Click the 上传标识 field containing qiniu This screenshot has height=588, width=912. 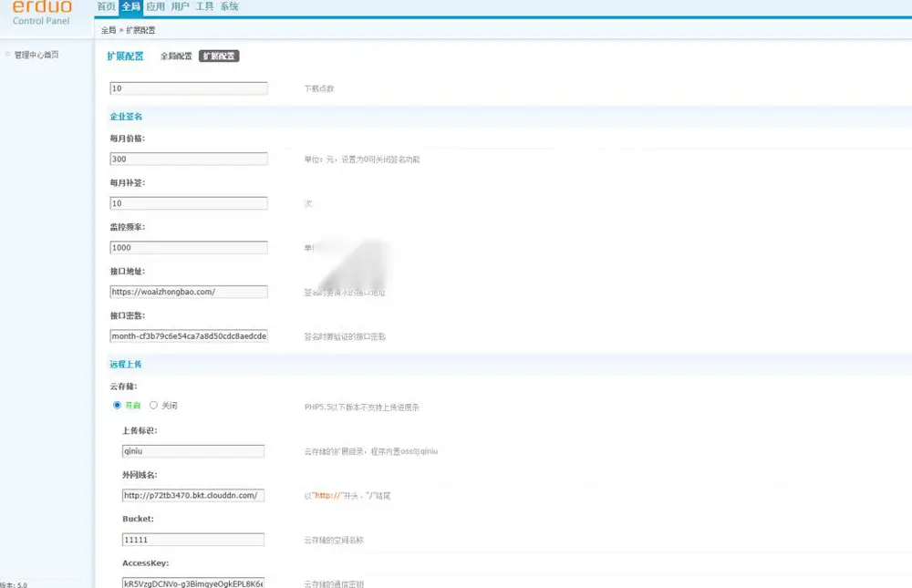click(193, 450)
